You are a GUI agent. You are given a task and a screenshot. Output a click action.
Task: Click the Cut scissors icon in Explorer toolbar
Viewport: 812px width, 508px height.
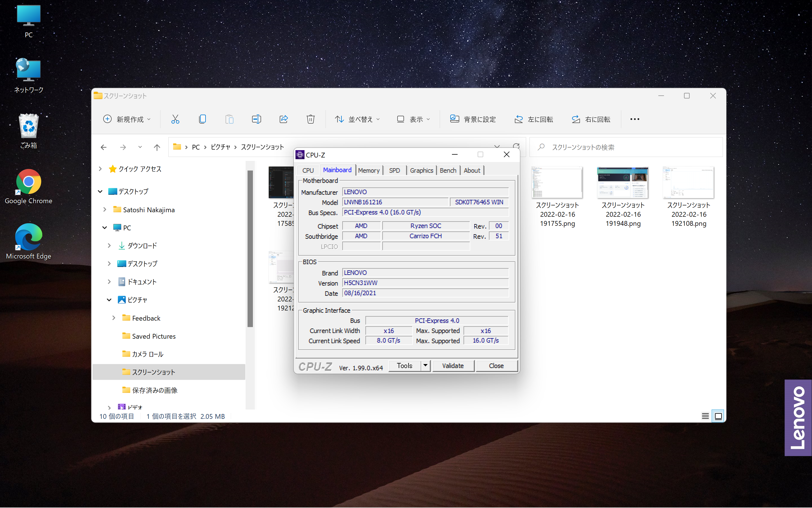(175, 119)
